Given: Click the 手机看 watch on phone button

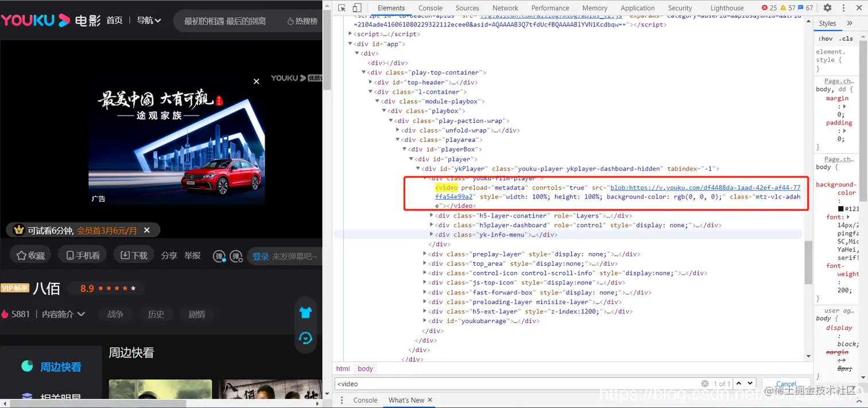Looking at the screenshot, I should point(83,255).
